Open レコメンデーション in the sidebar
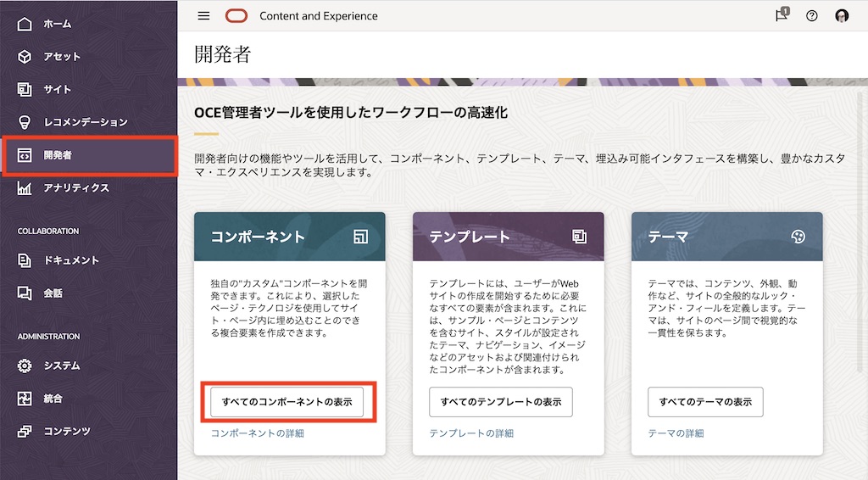868x480 pixels. (x=85, y=122)
